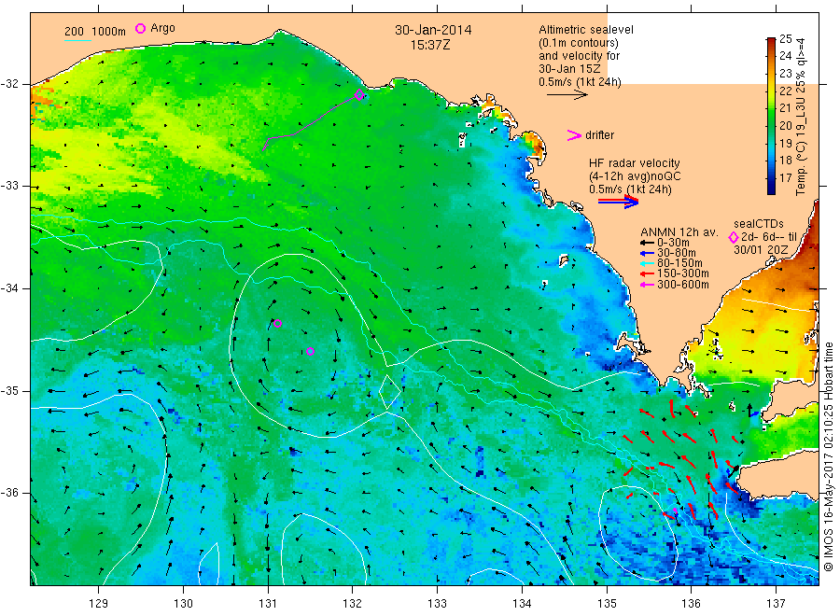The height and width of the screenshot is (616, 840).
Task: Click the 'HF radar velocity' label
Action: pos(635,163)
